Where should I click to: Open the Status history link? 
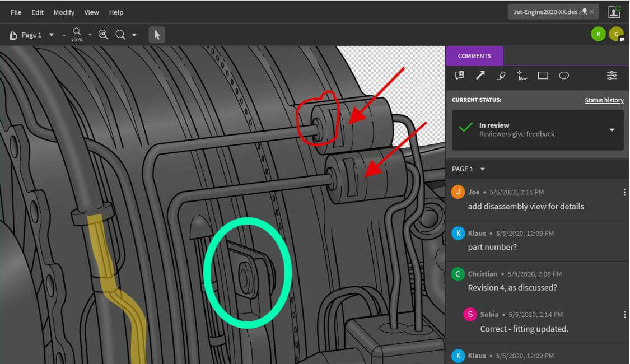click(604, 100)
